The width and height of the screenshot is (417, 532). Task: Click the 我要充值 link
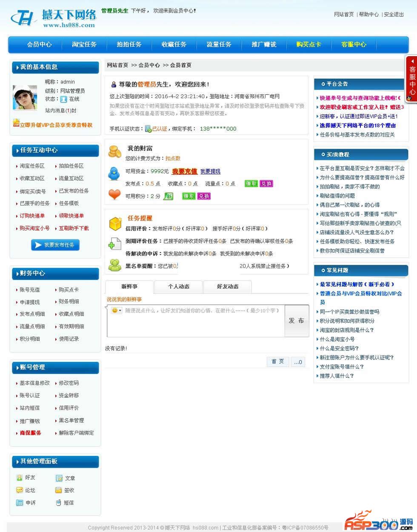pos(185,171)
